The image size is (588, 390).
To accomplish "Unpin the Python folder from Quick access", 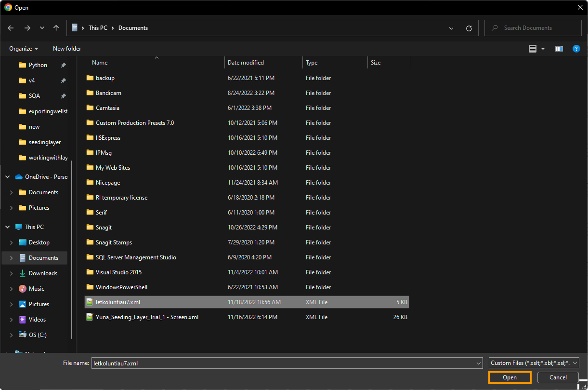I will (x=63, y=65).
